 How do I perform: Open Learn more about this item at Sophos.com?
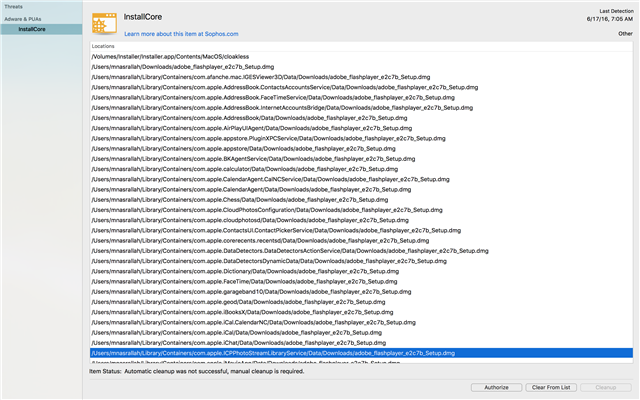tap(181, 34)
